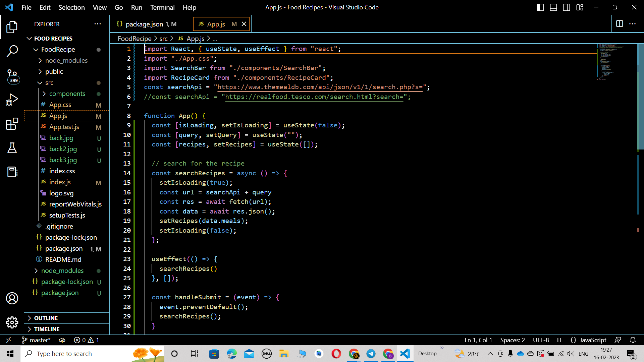Open the Help menu
644x362 pixels.
(189, 7)
